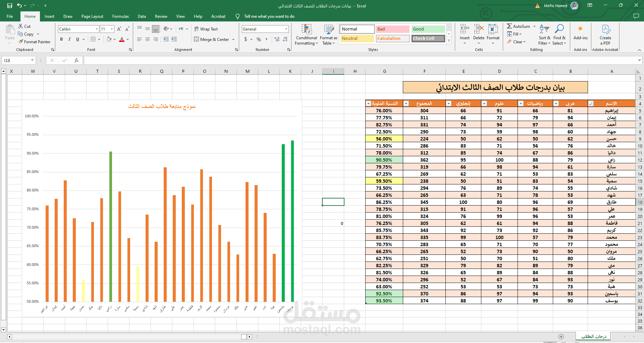The image size is (644, 343).
Task: Toggle Bottom Align vertical alignment
Action: tap(156, 29)
